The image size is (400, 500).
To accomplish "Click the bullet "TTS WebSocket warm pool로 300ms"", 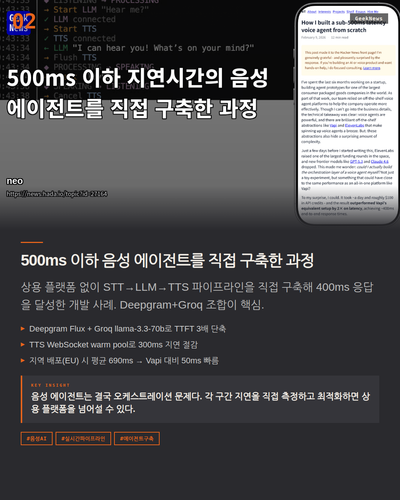I will pyautogui.click(x=113, y=345).
